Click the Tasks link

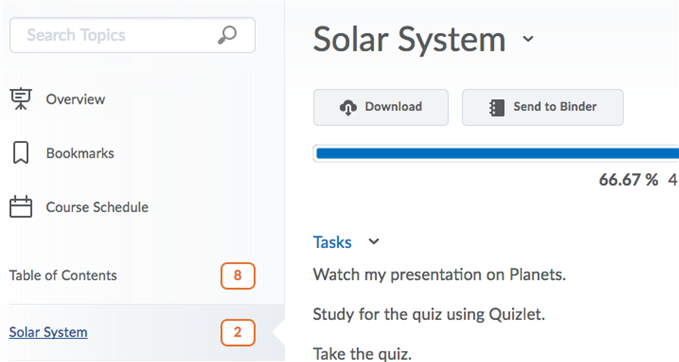click(332, 242)
